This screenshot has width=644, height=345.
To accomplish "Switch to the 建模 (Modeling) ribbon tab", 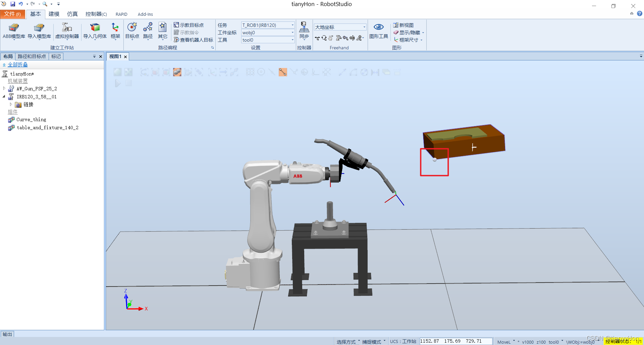I will (x=54, y=14).
